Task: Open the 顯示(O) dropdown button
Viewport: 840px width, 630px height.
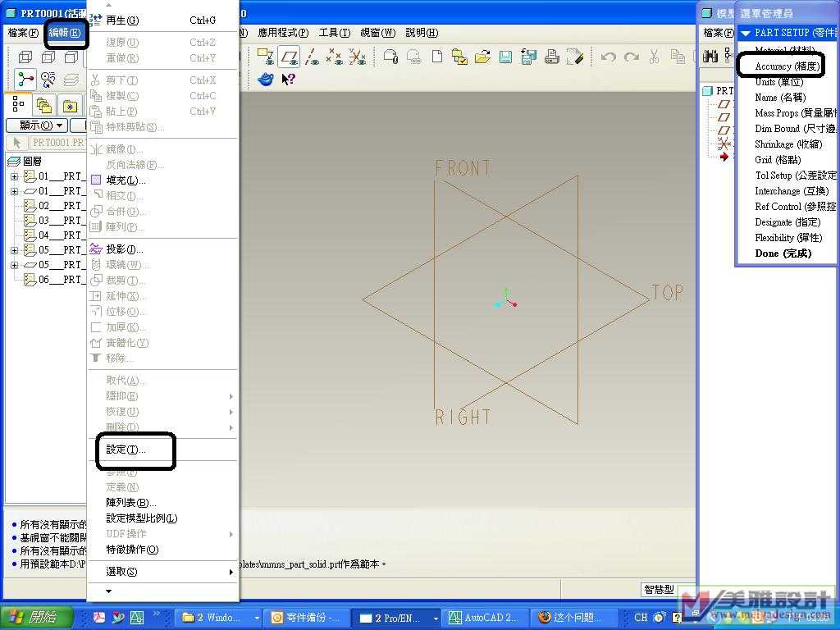Action: [x=36, y=126]
